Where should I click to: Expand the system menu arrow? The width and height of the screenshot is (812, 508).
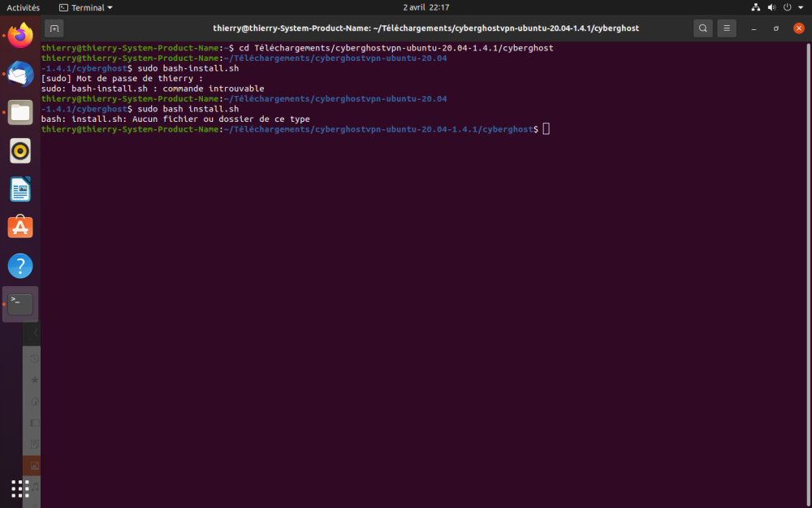click(x=801, y=8)
